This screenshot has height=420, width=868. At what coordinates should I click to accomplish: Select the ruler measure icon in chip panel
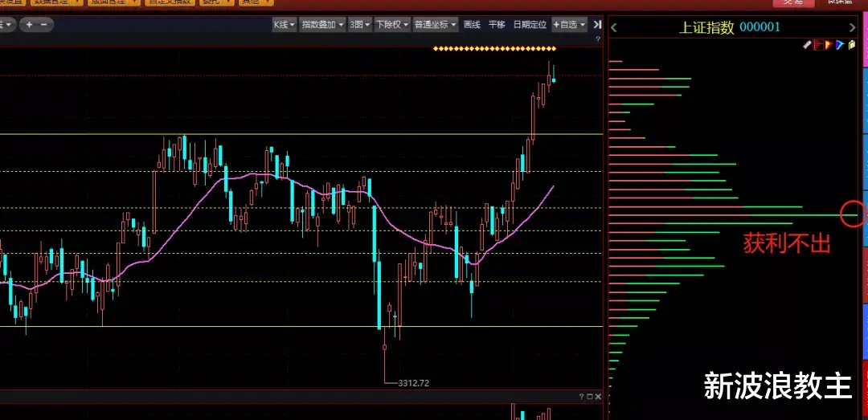pos(807,46)
